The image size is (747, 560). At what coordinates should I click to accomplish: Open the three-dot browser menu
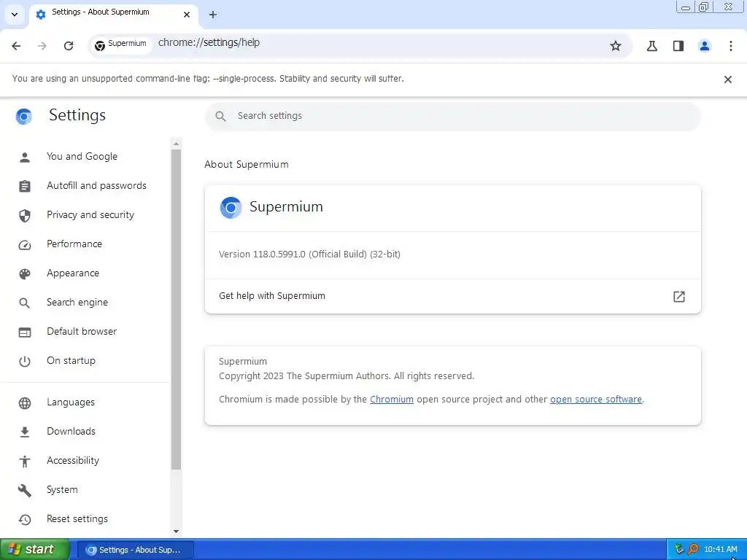click(x=731, y=46)
